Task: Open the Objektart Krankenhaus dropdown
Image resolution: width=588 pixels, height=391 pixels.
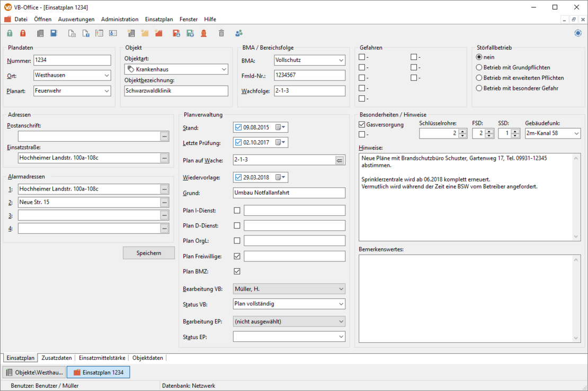Action: click(224, 69)
